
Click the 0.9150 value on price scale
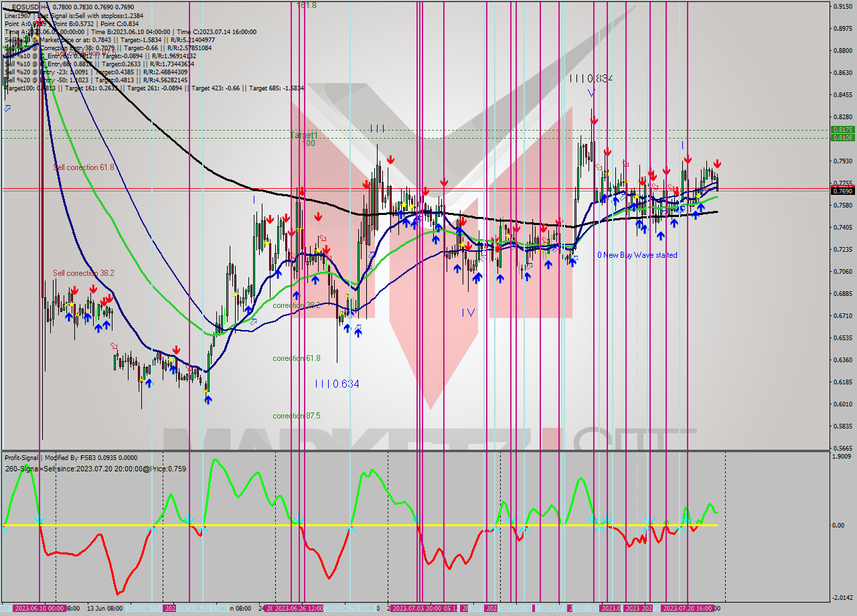pos(842,6)
